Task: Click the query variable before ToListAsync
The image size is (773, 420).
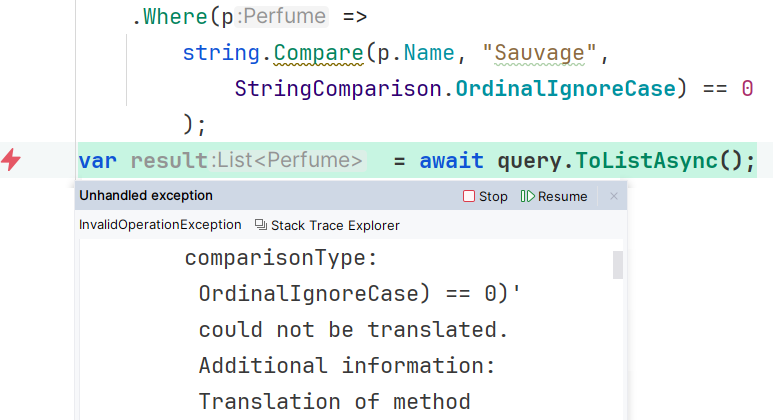Action: (x=529, y=161)
